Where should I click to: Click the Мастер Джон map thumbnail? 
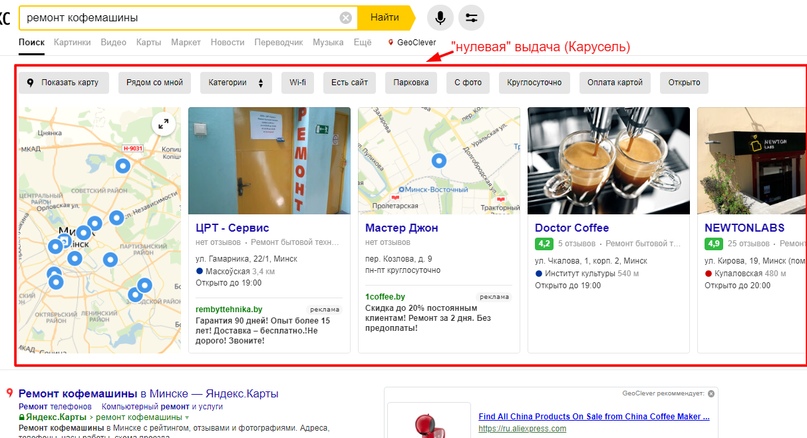pos(439,161)
